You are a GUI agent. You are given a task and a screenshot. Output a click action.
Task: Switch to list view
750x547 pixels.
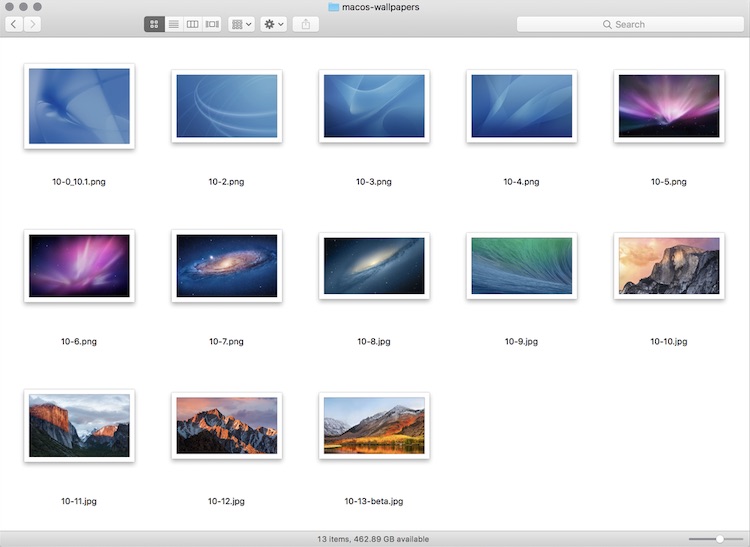(x=174, y=24)
